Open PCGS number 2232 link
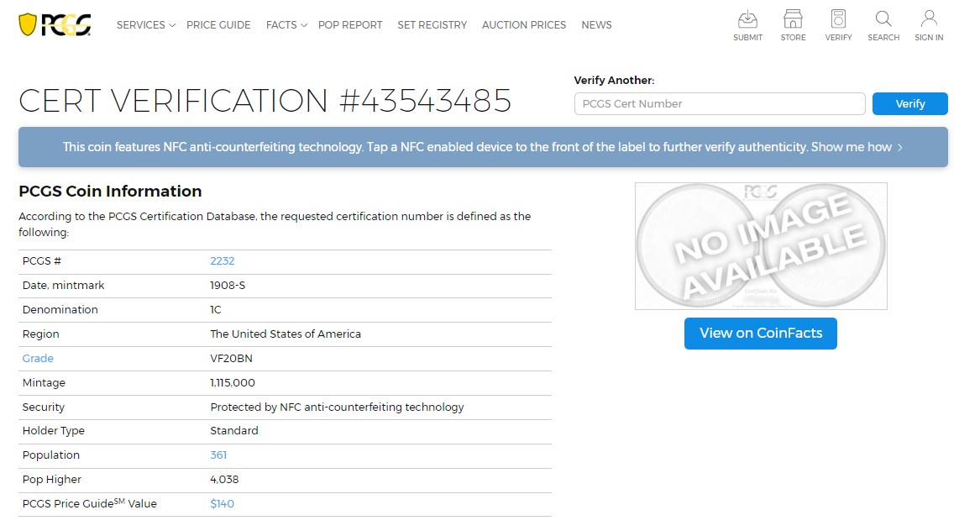980x531 pixels. [x=223, y=261]
